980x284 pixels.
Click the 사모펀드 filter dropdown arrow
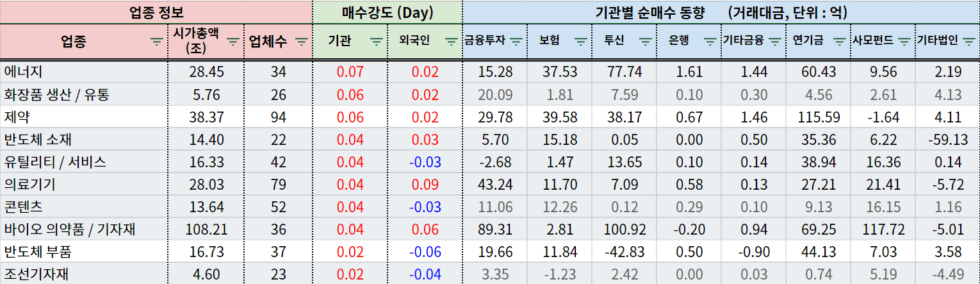[904, 42]
